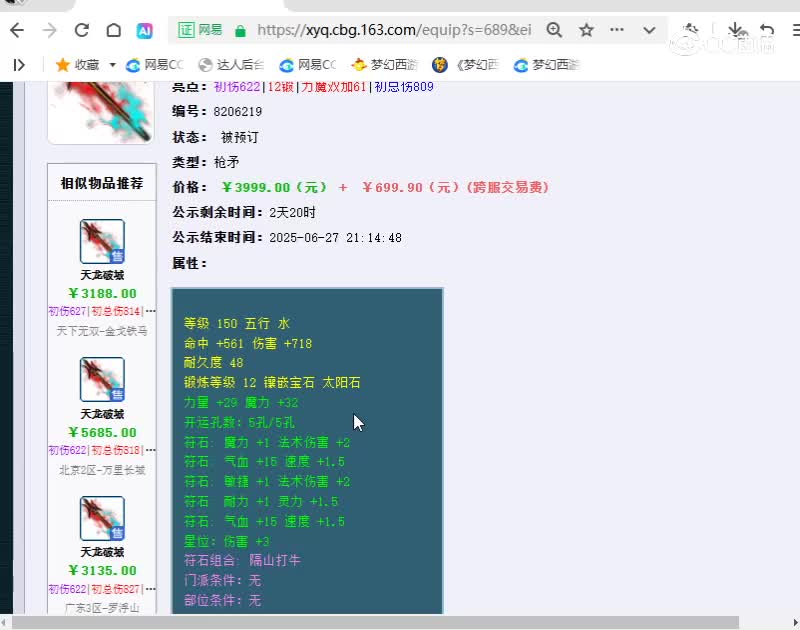Expand the 收藏 dropdown arrow
This screenshot has width=800, height=630.
[112, 65]
